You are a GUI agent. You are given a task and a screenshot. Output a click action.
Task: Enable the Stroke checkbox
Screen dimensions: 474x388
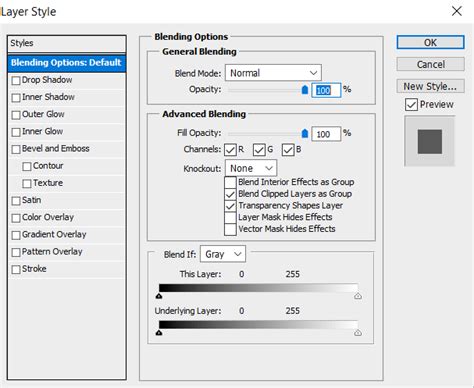(x=16, y=269)
